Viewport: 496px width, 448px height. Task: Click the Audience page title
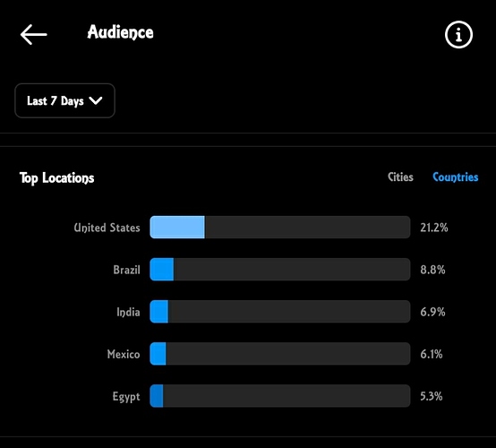(120, 32)
